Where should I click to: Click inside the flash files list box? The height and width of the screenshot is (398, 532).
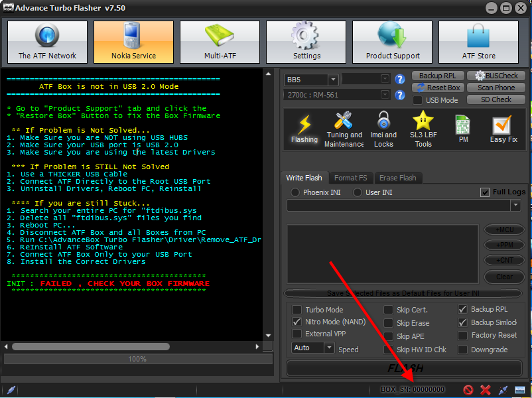point(383,254)
